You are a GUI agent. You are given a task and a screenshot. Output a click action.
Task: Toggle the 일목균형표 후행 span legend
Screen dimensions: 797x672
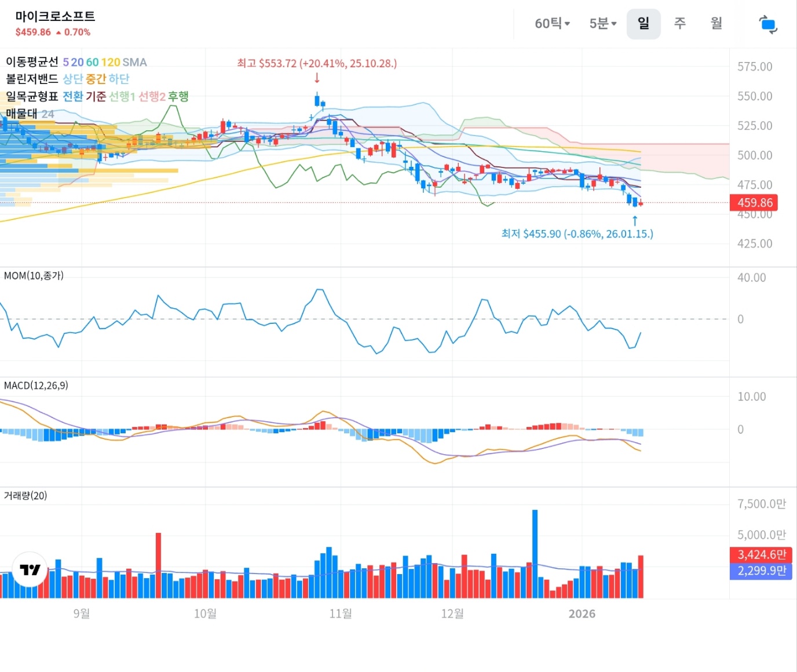pyautogui.click(x=178, y=97)
